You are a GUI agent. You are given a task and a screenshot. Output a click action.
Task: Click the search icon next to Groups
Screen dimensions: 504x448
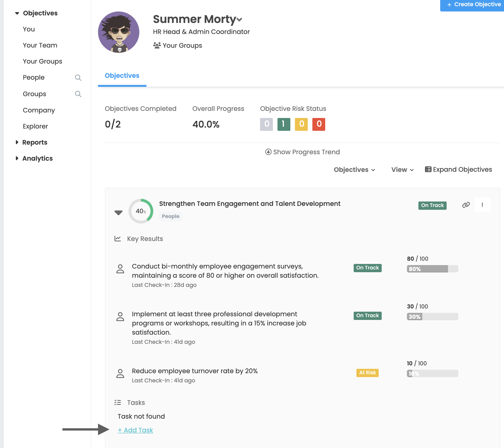coord(78,94)
